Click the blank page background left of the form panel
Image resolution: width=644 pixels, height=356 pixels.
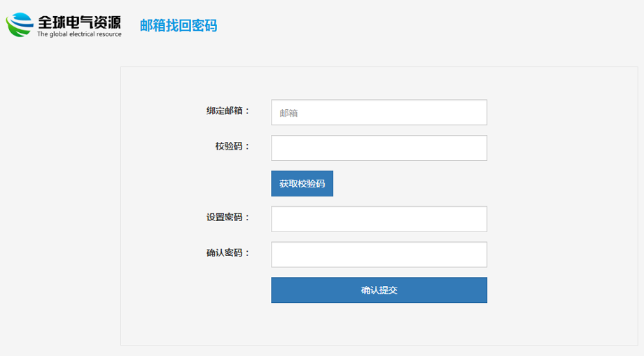60,205
